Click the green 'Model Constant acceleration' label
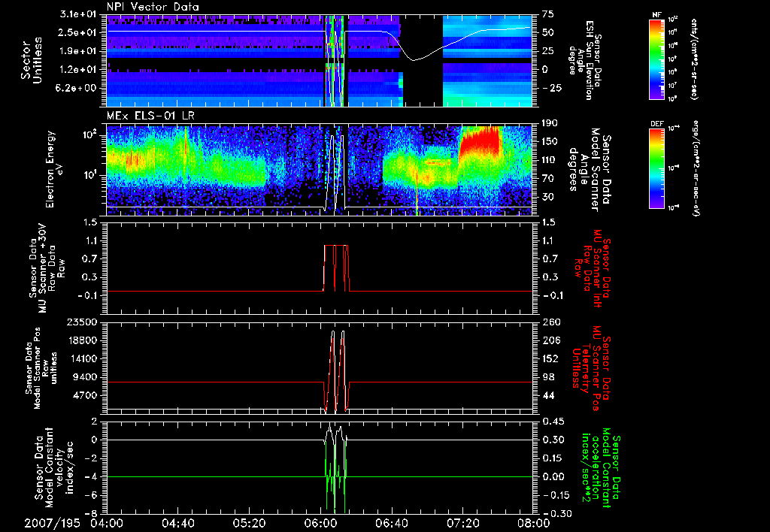The width and height of the screenshot is (770, 532). pyautogui.click(x=600, y=467)
